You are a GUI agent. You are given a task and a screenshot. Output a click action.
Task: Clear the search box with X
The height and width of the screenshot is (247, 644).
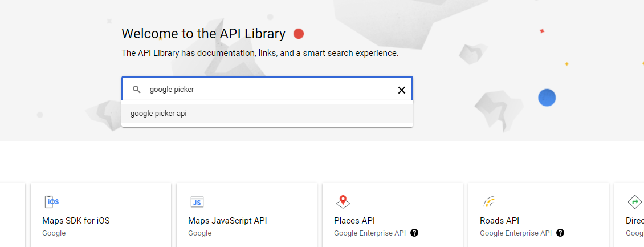coord(401,90)
